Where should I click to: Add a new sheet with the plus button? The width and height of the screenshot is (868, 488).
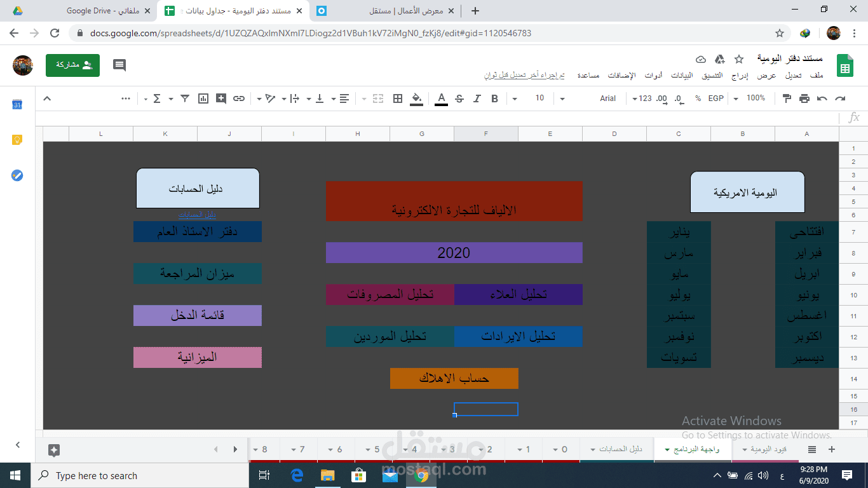tap(831, 449)
